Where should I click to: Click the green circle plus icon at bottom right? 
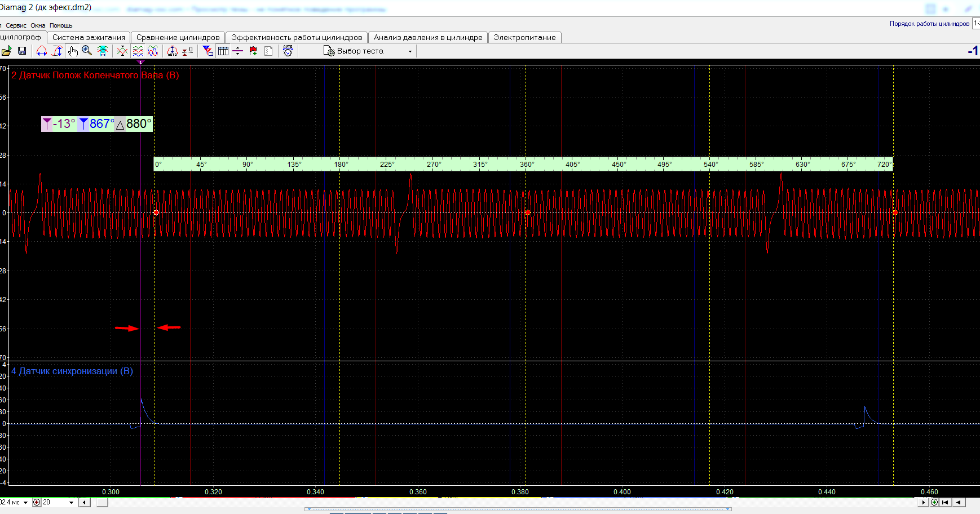pyautogui.click(x=934, y=502)
